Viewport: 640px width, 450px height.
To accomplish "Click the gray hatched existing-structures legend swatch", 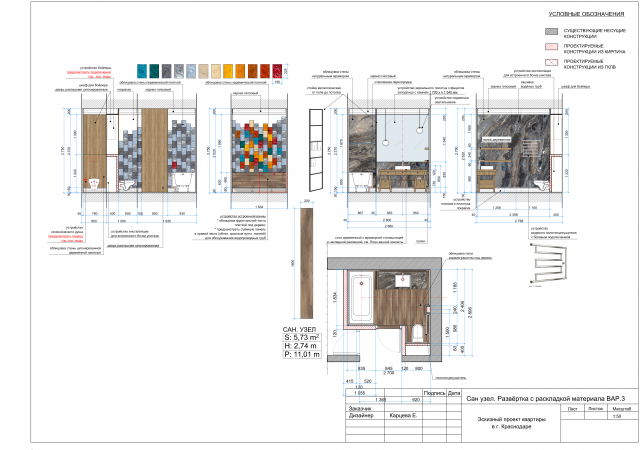I will (x=551, y=31).
